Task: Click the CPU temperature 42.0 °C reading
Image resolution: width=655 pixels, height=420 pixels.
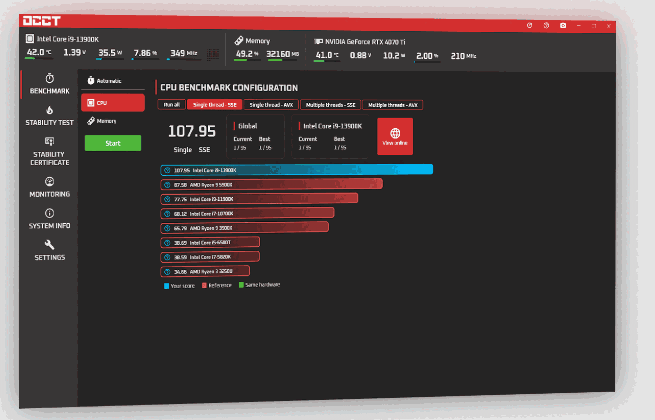Action: tap(39, 52)
